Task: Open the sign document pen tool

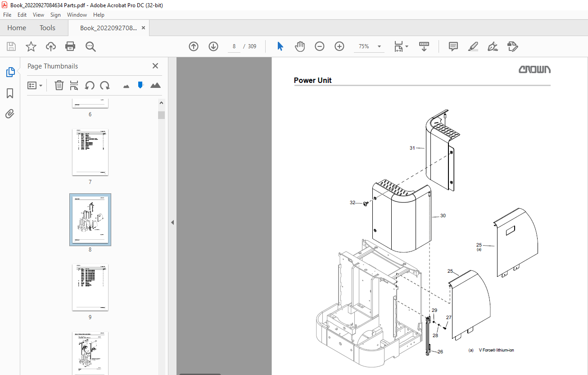Action: (x=493, y=46)
